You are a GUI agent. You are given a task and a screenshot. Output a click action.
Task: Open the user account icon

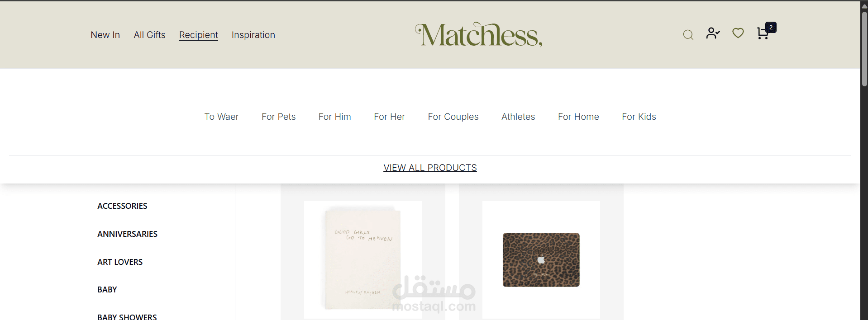coord(713,33)
